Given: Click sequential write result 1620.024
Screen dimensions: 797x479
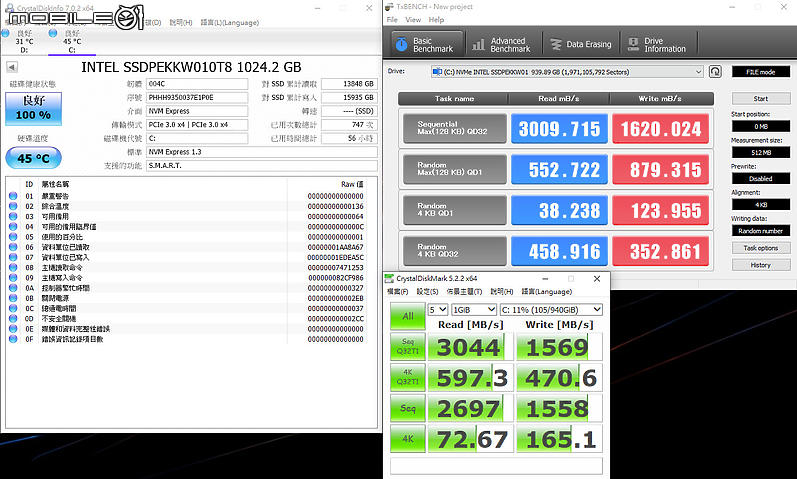Looking at the screenshot, I should (x=660, y=128).
